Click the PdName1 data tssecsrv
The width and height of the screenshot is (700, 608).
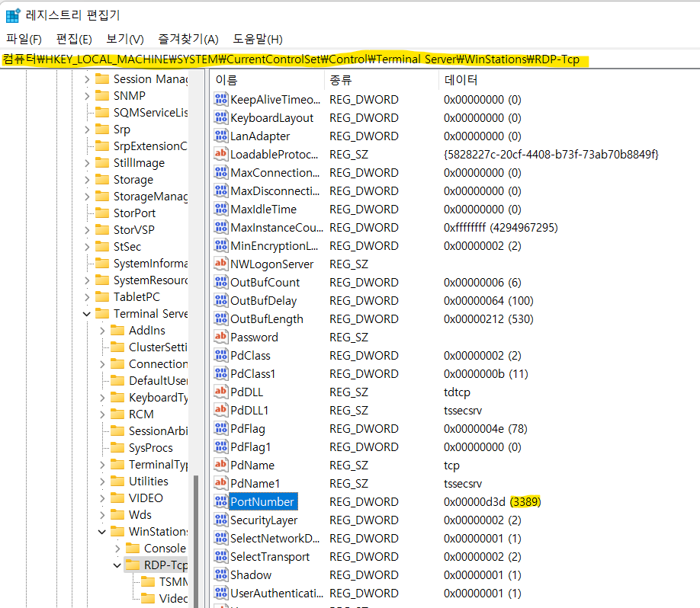463,484
